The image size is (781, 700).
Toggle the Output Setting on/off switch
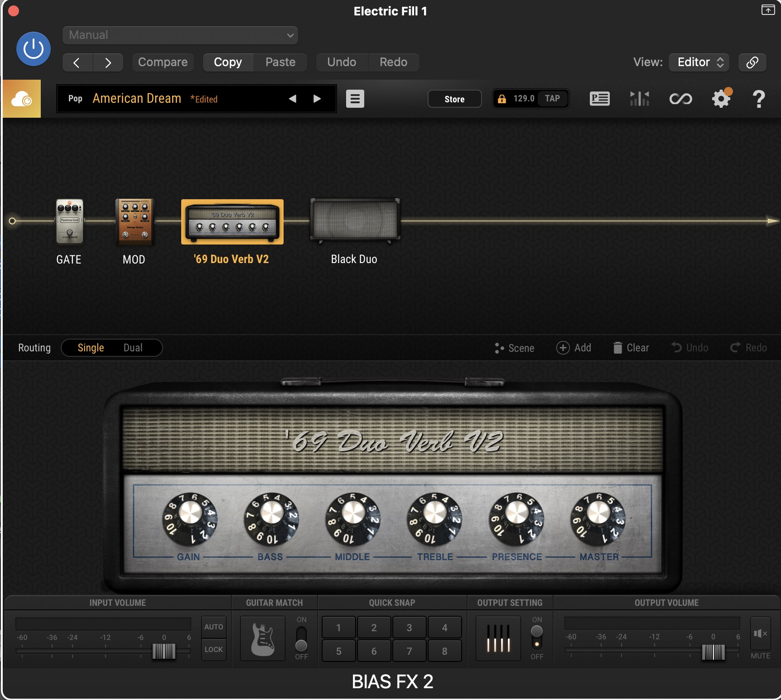(537, 638)
